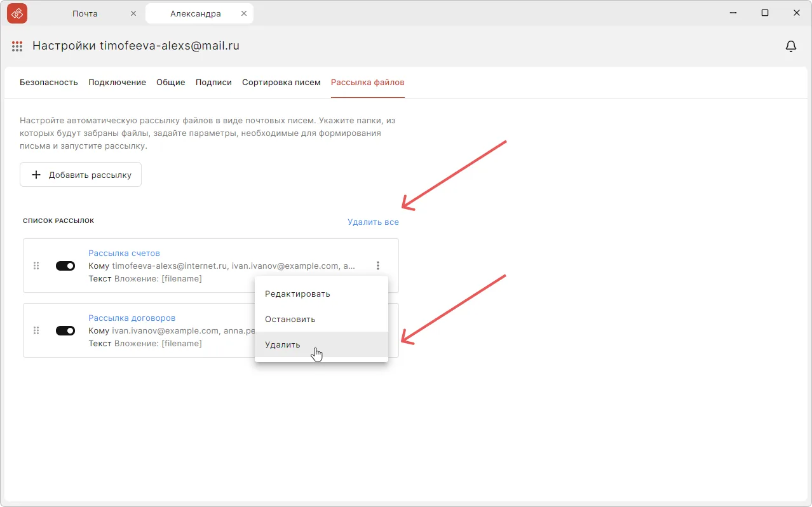Open the Рассылка договоров title link
812x507 pixels.
click(132, 318)
